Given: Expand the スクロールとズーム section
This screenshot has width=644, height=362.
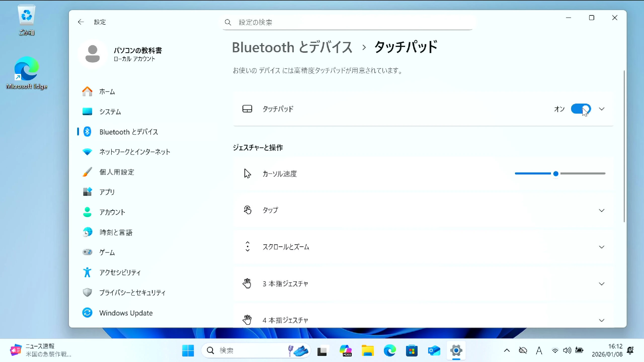Looking at the screenshot, I should tap(601, 247).
